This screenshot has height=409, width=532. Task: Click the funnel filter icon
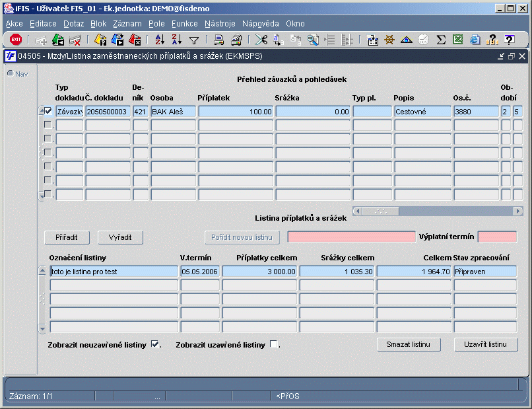pos(194,40)
